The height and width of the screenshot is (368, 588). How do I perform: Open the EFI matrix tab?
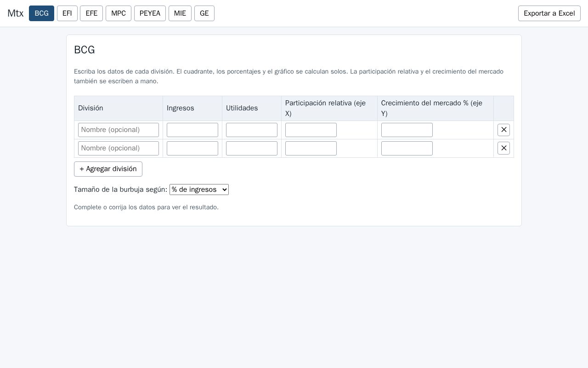pyautogui.click(x=67, y=13)
